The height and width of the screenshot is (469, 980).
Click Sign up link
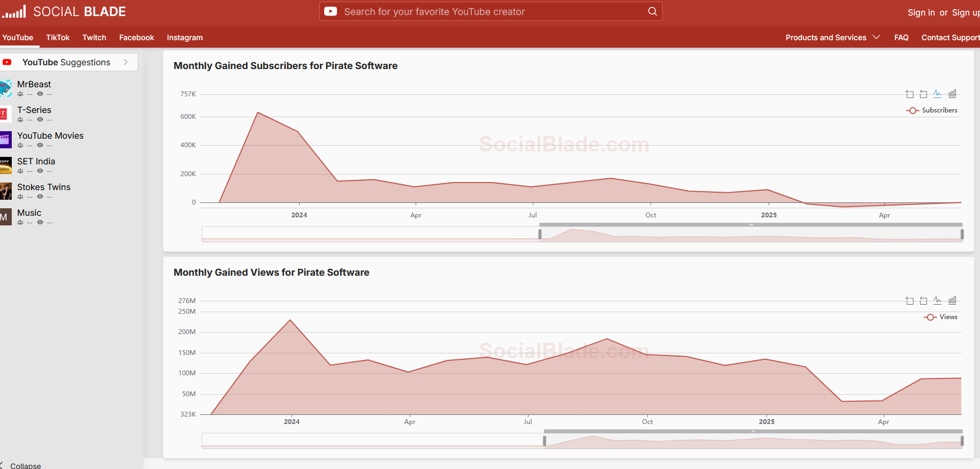(x=966, y=12)
